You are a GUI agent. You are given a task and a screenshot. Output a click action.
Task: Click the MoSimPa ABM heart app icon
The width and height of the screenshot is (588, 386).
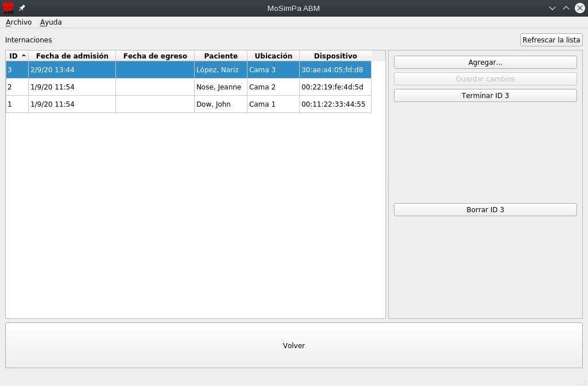pyautogui.click(x=8, y=8)
